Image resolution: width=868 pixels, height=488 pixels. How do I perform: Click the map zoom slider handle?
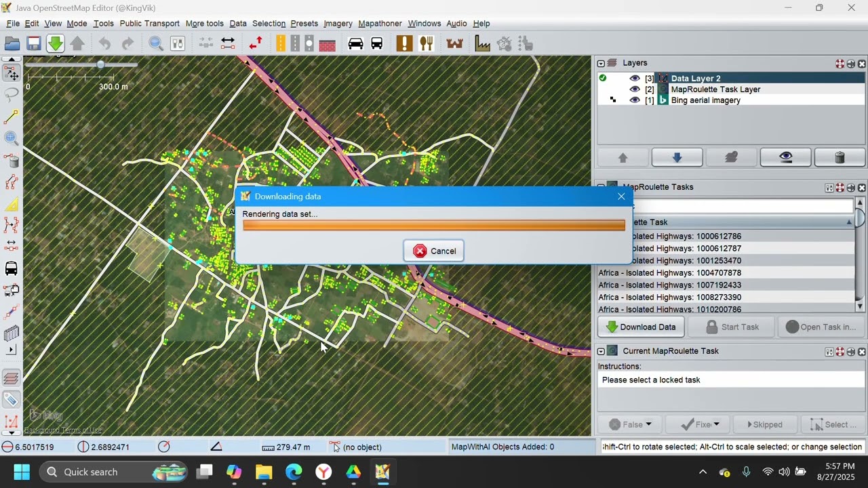100,64
